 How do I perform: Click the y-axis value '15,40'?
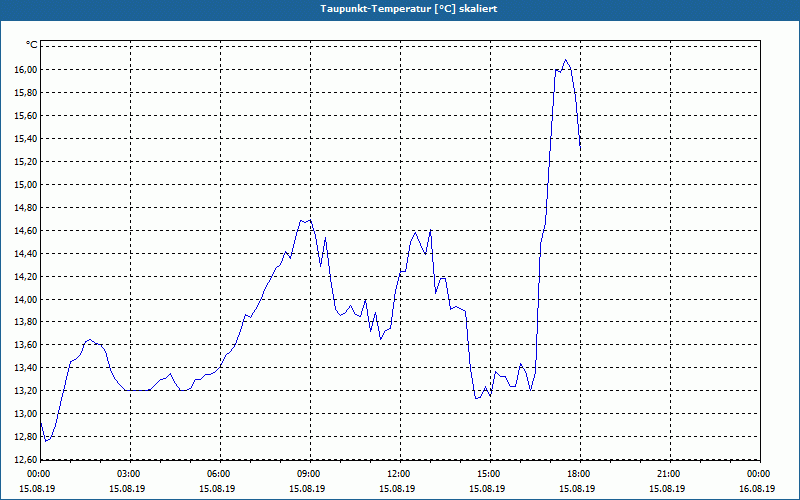(27, 139)
